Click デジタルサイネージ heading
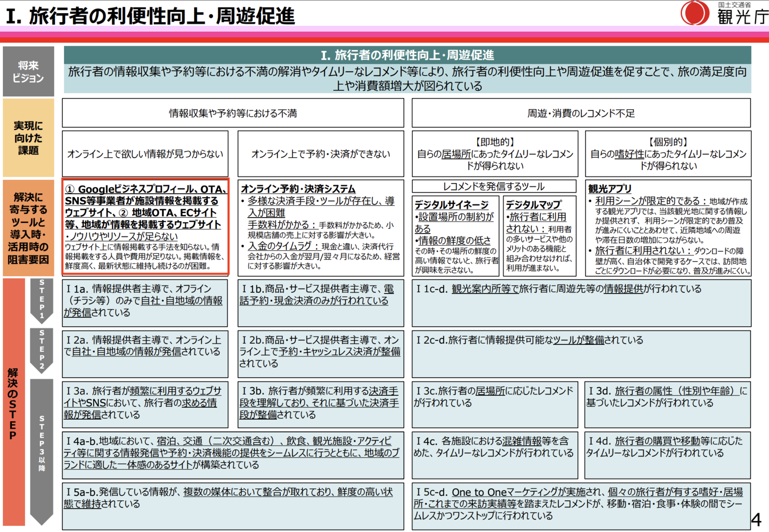 [x=451, y=205]
